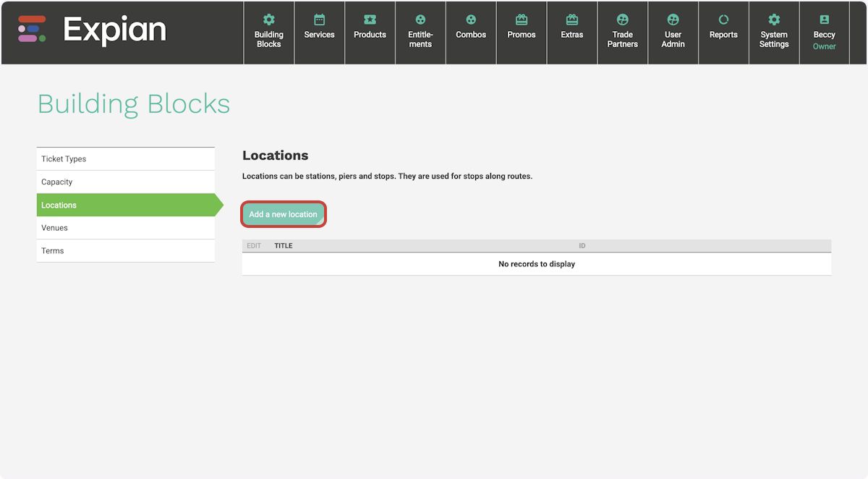Open the Promos gift icon

tap(522, 20)
